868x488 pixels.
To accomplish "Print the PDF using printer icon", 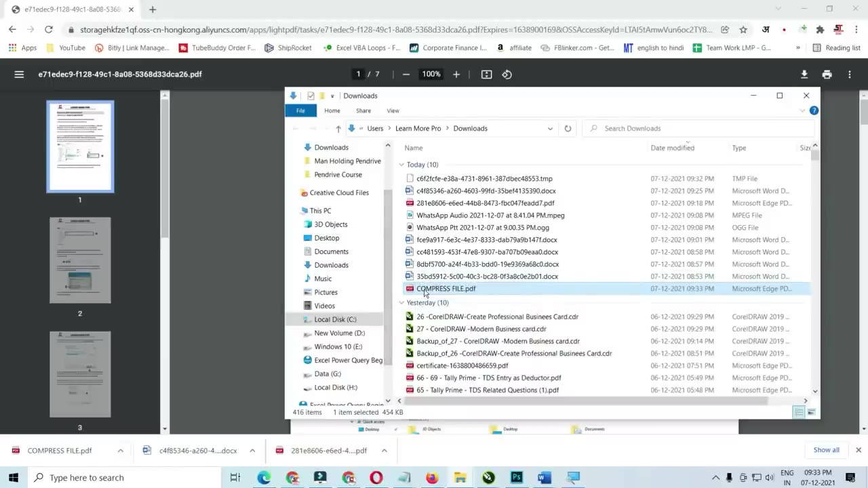I will (827, 74).
